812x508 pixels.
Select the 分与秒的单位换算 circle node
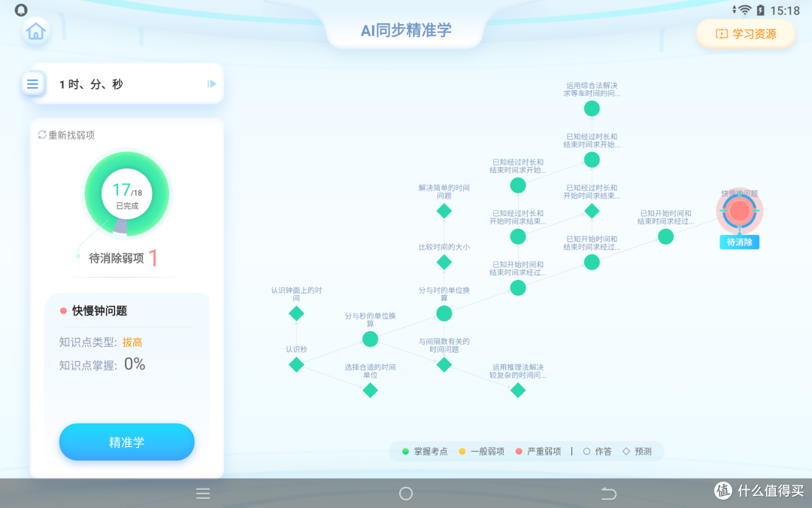tap(370, 339)
